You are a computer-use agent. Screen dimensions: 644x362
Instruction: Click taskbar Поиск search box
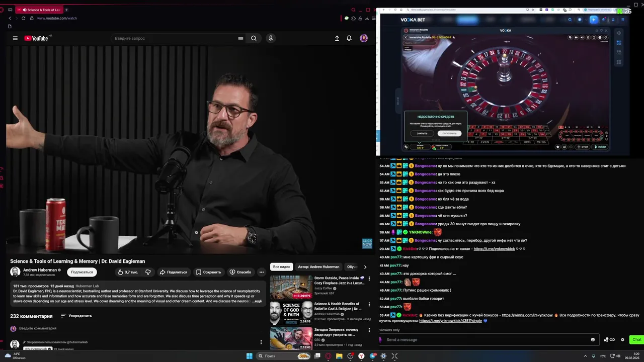click(284, 356)
